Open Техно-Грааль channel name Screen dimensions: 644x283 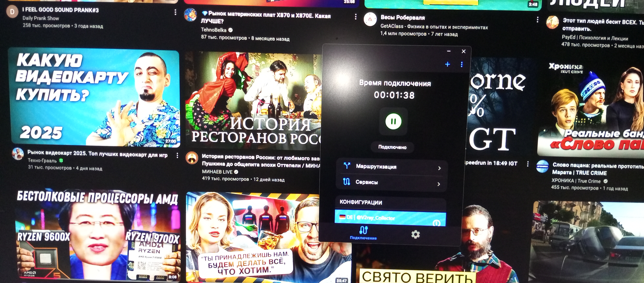click(x=42, y=160)
